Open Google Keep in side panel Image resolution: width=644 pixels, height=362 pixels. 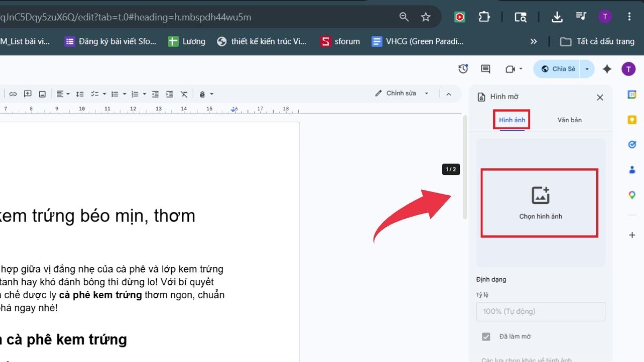632,120
